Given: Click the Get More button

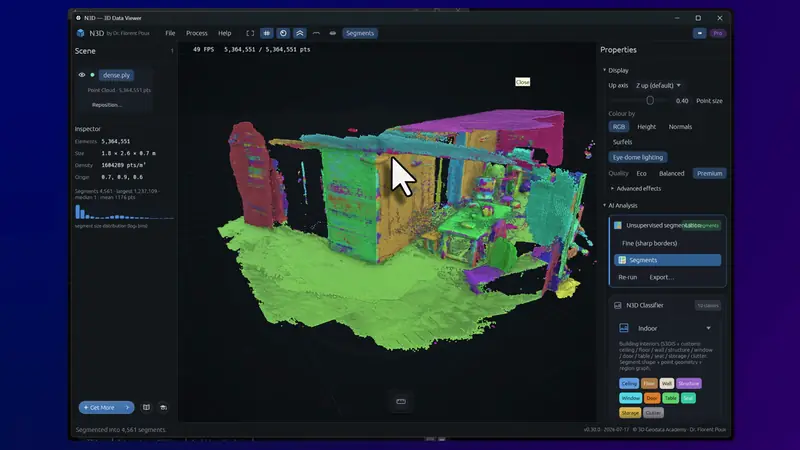Looking at the screenshot, I should [106, 408].
